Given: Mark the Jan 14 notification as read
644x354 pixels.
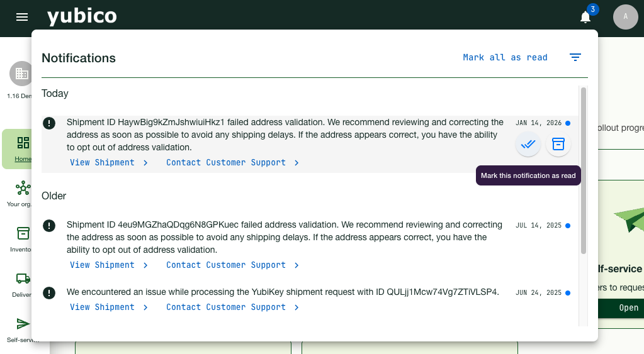Looking at the screenshot, I should (x=528, y=144).
